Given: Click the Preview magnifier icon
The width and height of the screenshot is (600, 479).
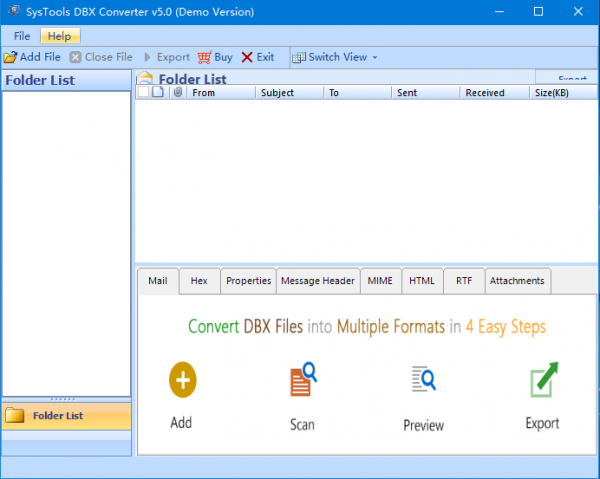Looking at the screenshot, I should 424,379.
